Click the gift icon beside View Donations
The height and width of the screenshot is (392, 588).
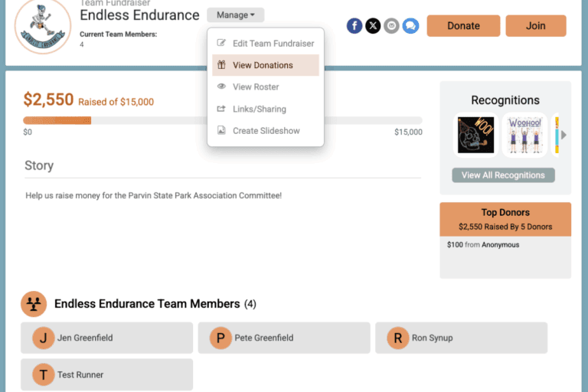coord(221,64)
